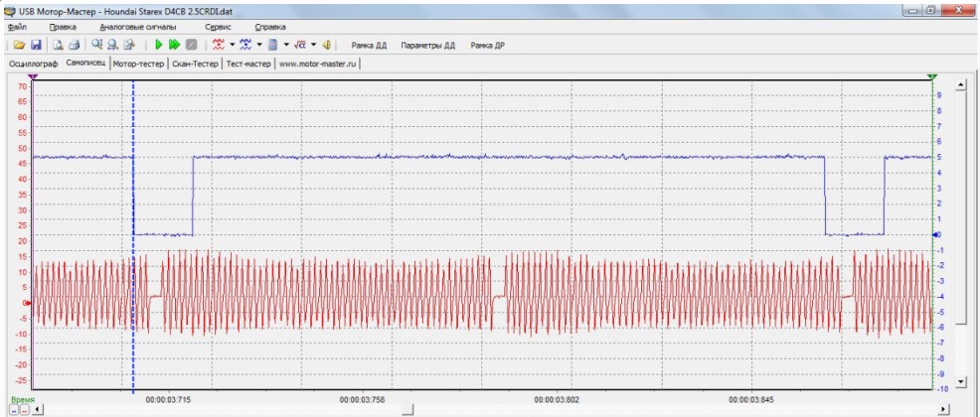980x417 pixels.
Task: Open a file with the folder icon
Action: 19,45
